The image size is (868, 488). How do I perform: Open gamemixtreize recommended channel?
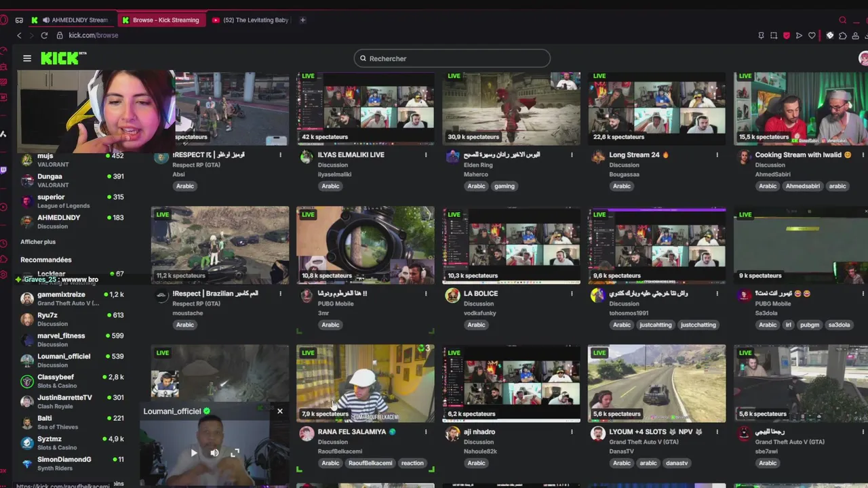(x=72, y=298)
